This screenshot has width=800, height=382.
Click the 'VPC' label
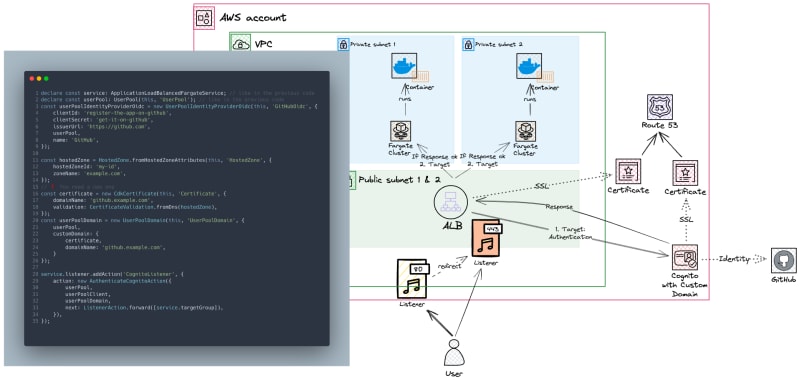[263, 44]
